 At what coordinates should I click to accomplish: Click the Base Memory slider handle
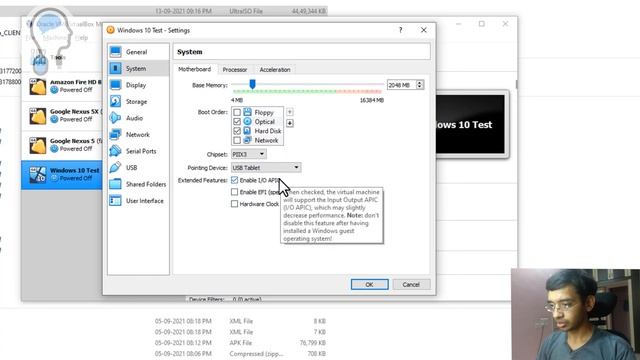point(252,84)
